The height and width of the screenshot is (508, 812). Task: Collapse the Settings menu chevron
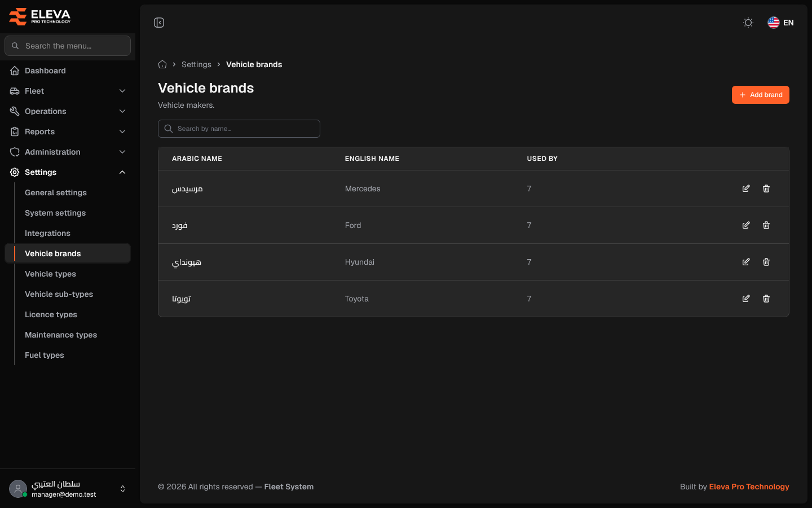(122, 172)
